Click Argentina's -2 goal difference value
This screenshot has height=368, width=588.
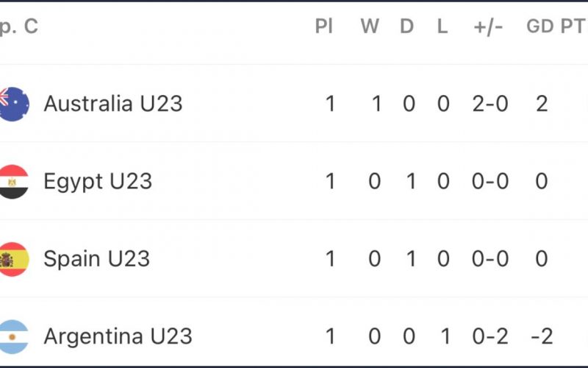pos(542,336)
